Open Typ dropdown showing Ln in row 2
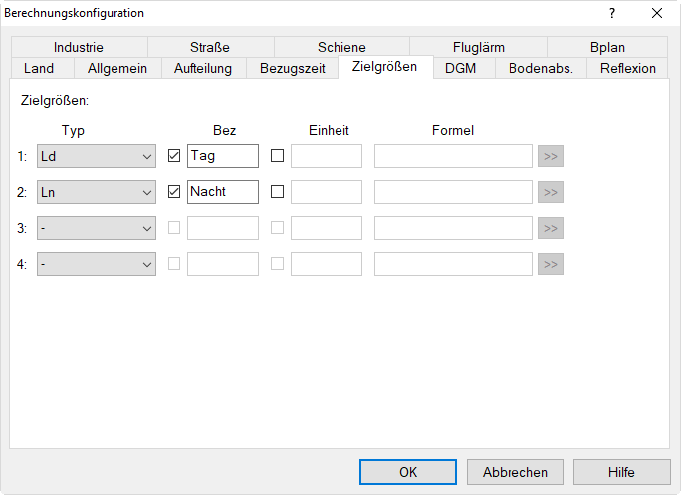The width and height of the screenshot is (681, 495). pos(96,192)
